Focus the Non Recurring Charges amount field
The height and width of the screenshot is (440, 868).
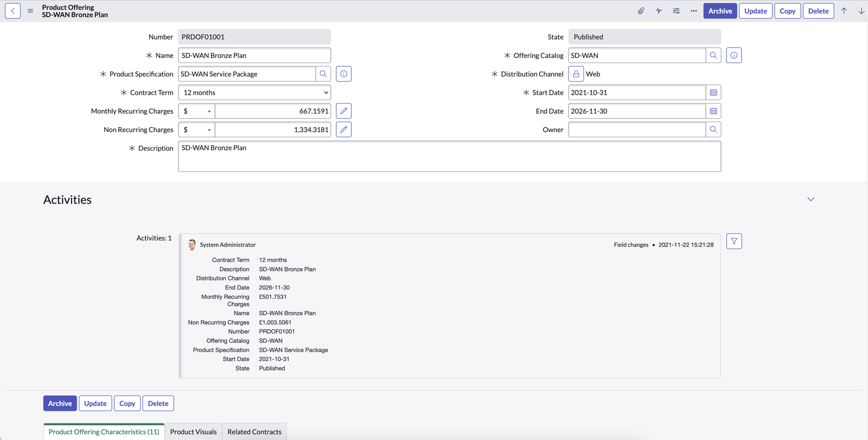(273, 129)
